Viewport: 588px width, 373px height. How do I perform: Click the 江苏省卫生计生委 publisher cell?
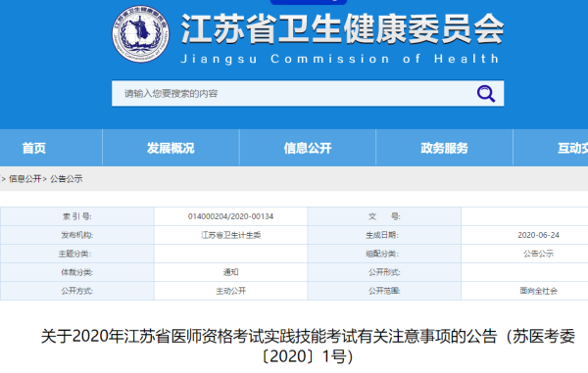coord(230,235)
